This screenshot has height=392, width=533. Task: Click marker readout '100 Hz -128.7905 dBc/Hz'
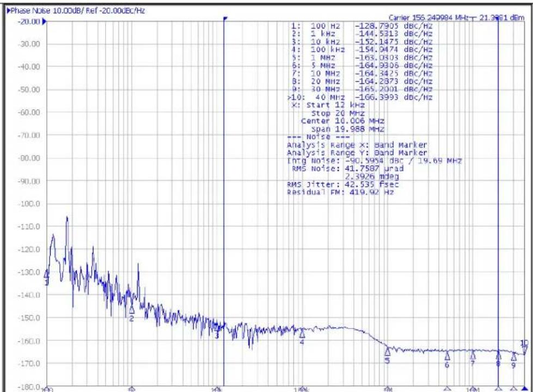coord(362,26)
